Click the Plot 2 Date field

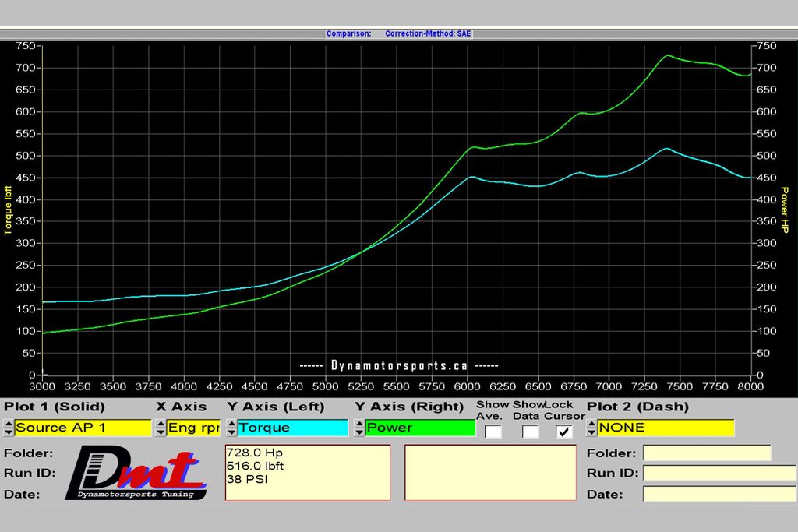coord(719,493)
